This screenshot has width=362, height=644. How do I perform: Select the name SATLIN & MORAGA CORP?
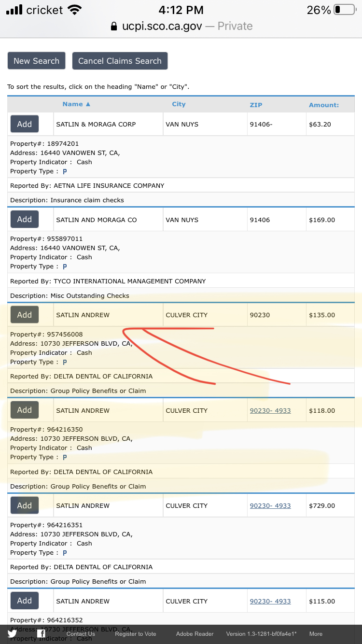pos(96,124)
